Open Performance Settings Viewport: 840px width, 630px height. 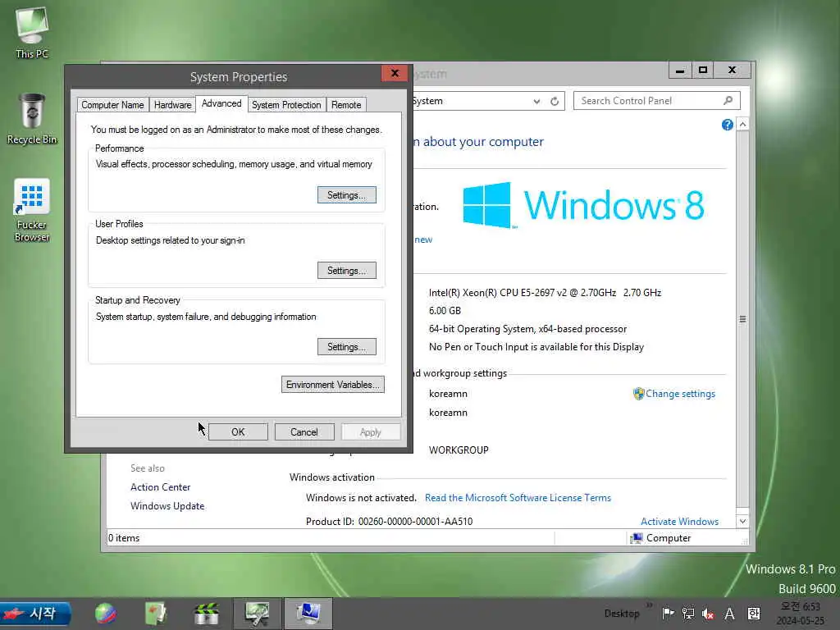point(347,195)
